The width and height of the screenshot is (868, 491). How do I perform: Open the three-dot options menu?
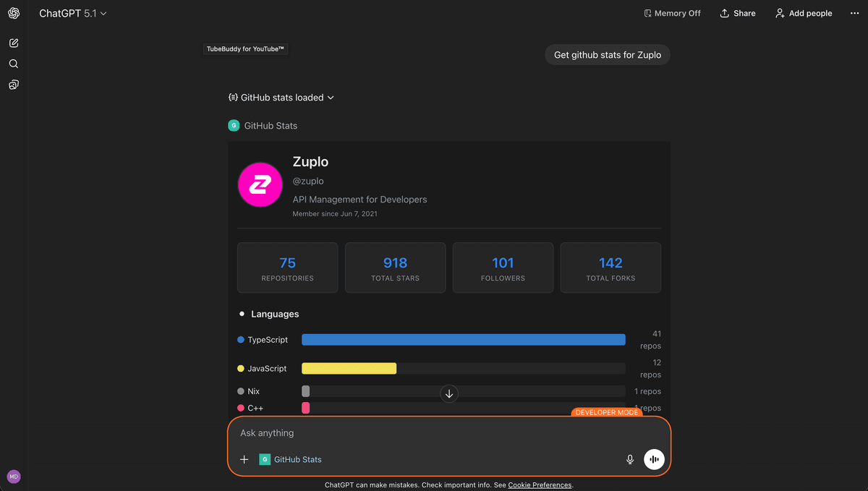(x=854, y=13)
